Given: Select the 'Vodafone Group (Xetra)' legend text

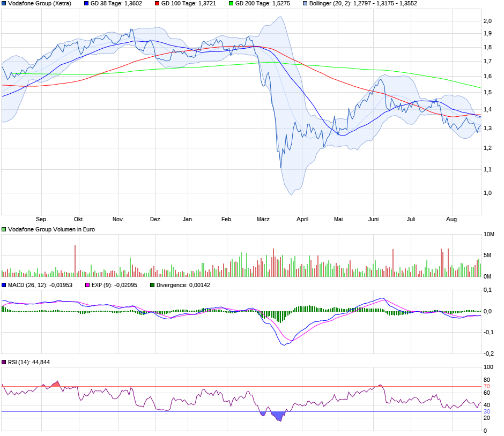Looking at the screenshot, I should click(40, 4).
